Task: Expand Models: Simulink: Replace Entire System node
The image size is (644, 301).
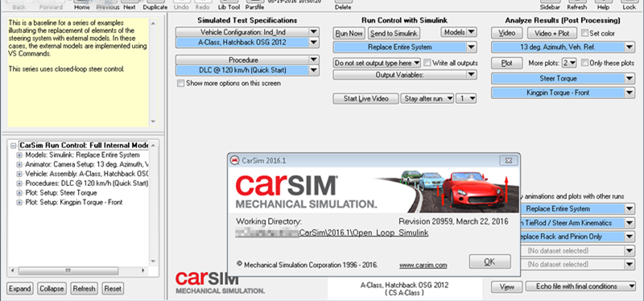Action: (19, 155)
